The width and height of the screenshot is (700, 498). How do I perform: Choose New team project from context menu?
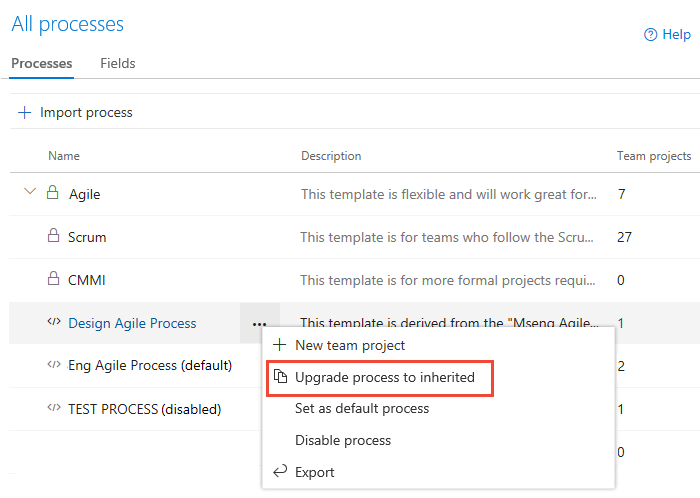pyautogui.click(x=349, y=345)
